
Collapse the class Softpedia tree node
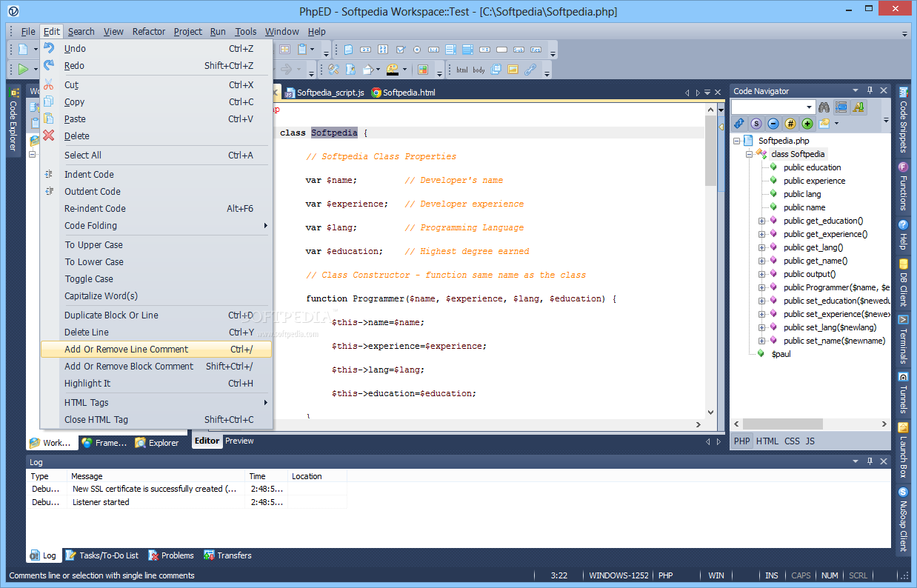749,154
